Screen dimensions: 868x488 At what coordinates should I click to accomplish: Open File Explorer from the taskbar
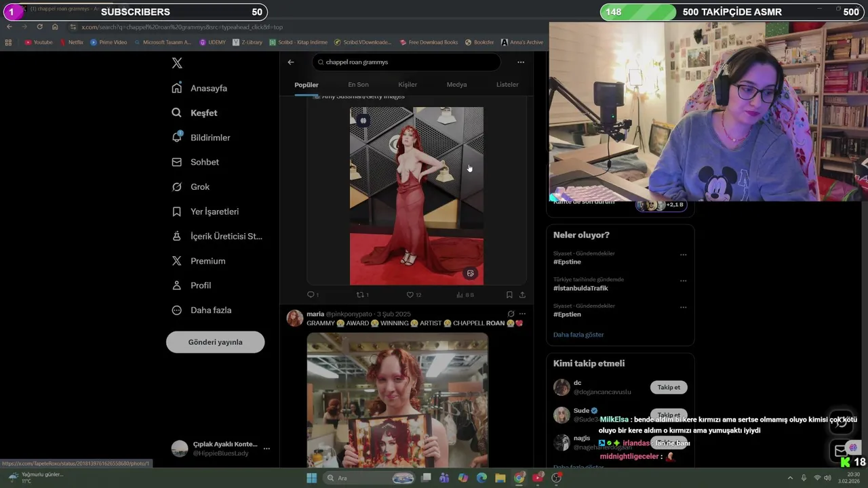click(x=500, y=478)
